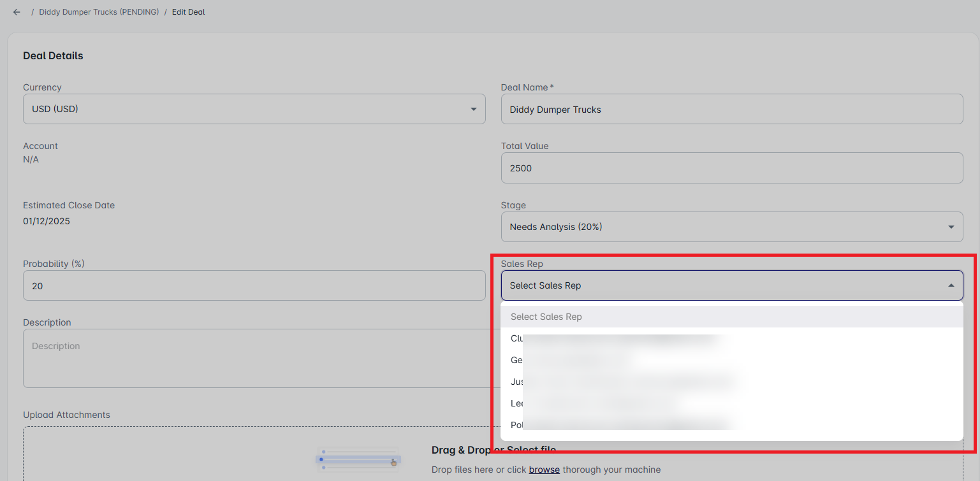This screenshot has height=481, width=980.
Task: Click the Select Sales Rep combo box
Action: pos(720,285)
